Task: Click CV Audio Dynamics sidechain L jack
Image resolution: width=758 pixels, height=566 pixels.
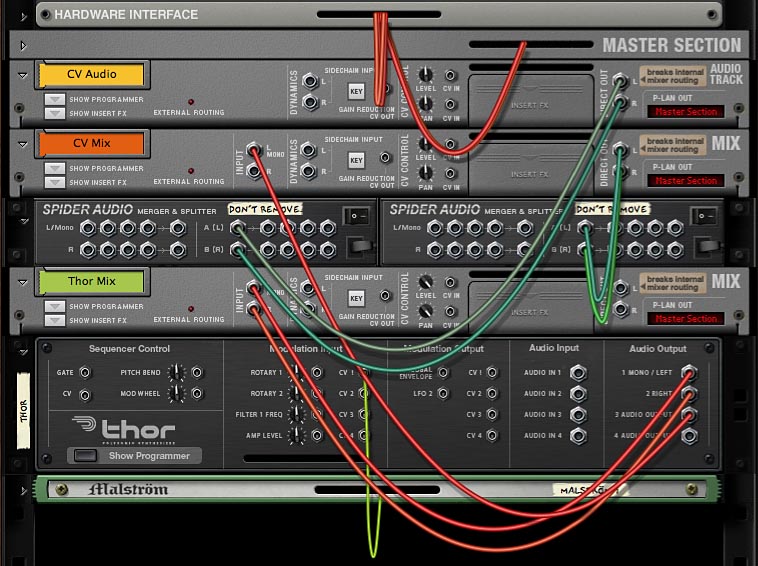Action: (x=310, y=81)
